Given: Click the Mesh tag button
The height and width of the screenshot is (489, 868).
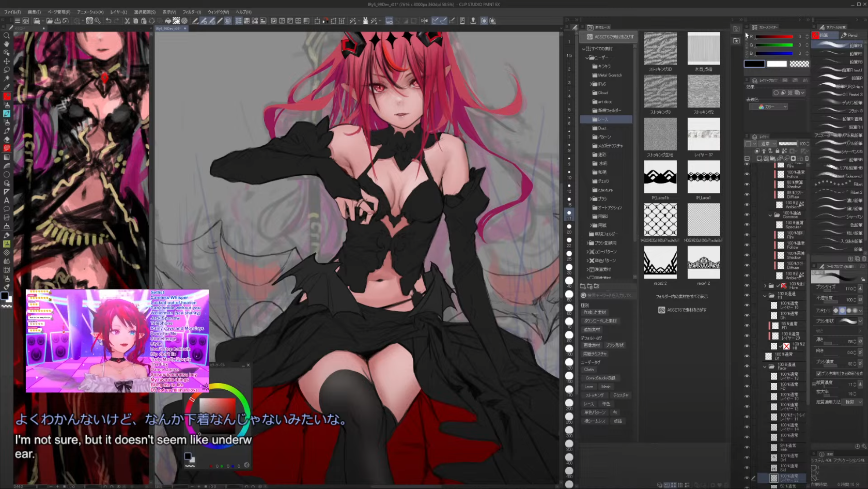Looking at the screenshot, I should (x=606, y=387).
